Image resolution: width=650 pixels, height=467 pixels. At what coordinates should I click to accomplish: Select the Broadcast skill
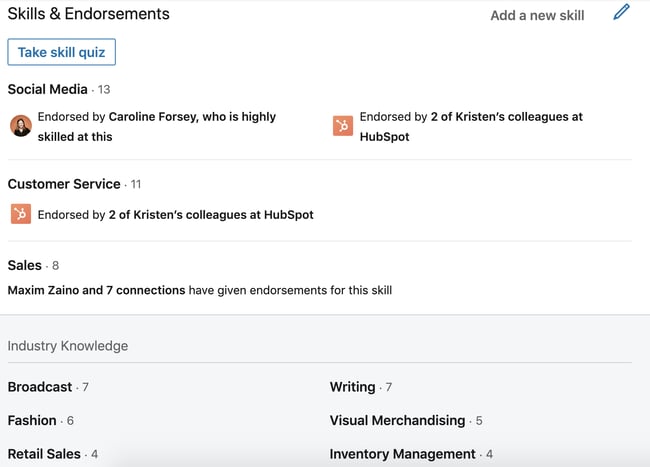40,387
